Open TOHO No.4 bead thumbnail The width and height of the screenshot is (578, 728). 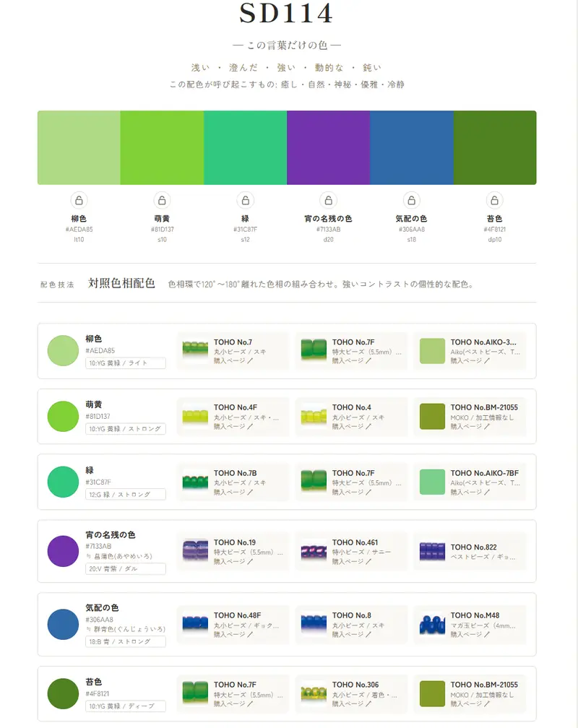[314, 417]
